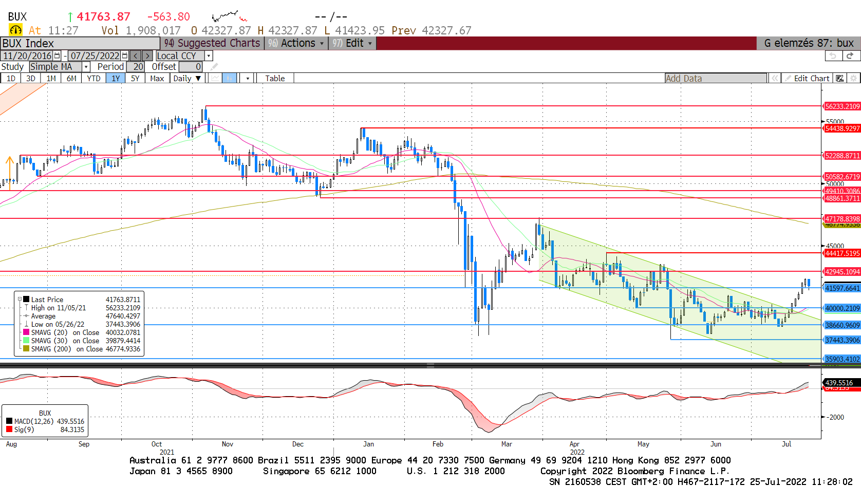Shift date range forward with right arrow
Screen dimensions: 861x504
point(147,56)
